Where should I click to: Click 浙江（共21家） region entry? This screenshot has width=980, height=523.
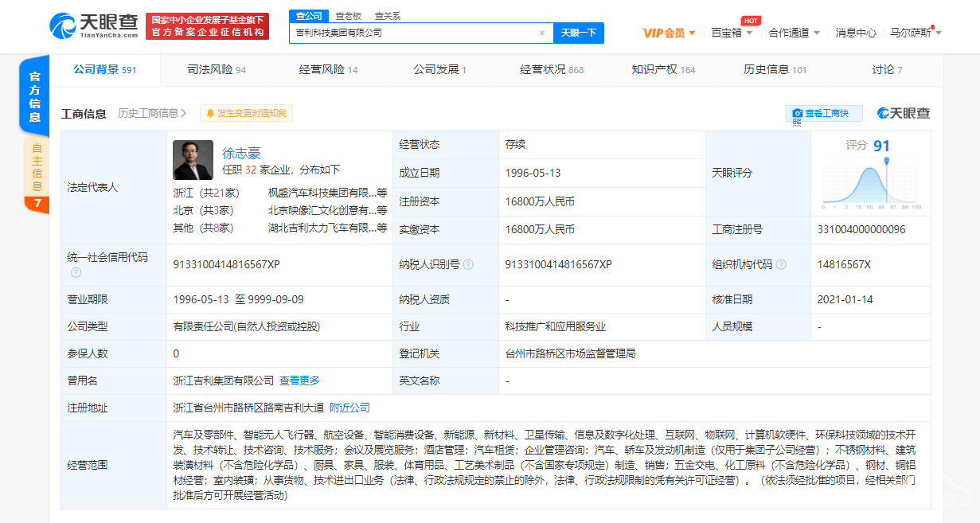(206, 193)
